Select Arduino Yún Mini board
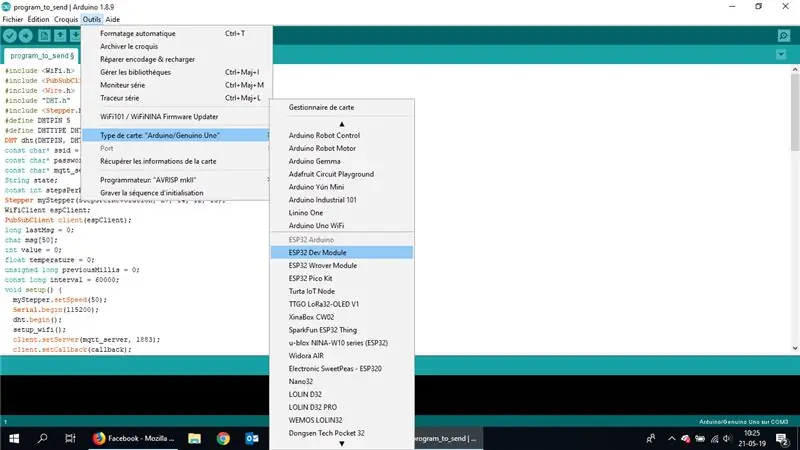The height and width of the screenshot is (450, 800). click(342, 187)
